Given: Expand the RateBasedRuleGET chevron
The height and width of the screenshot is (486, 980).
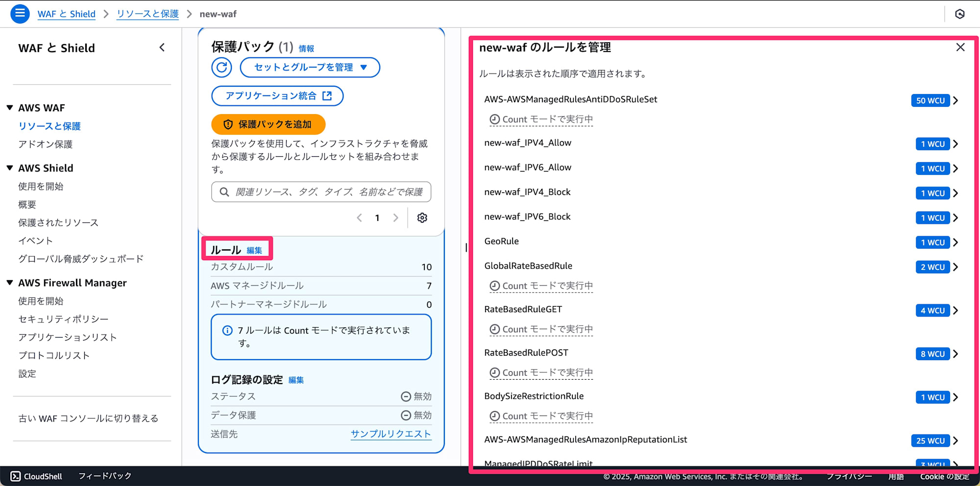Looking at the screenshot, I should point(955,311).
